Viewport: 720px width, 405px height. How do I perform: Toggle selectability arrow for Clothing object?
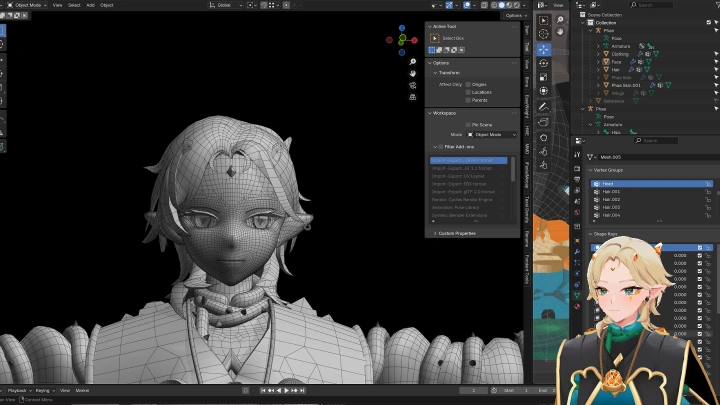(x=716, y=54)
